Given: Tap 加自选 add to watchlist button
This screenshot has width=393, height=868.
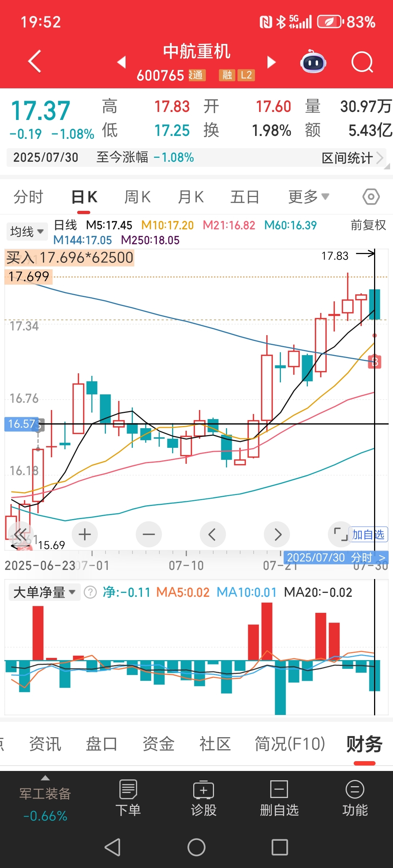Looking at the screenshot, I should 368,534.
